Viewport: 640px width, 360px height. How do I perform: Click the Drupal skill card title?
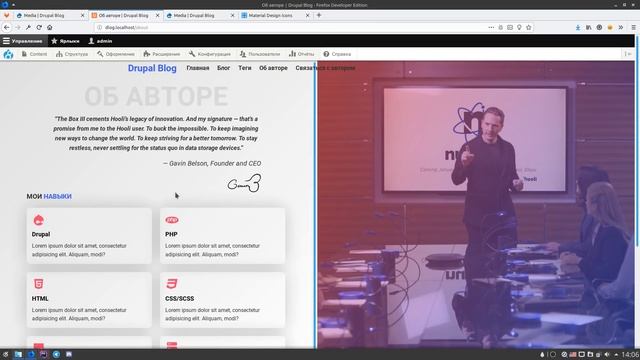(41, 234)
